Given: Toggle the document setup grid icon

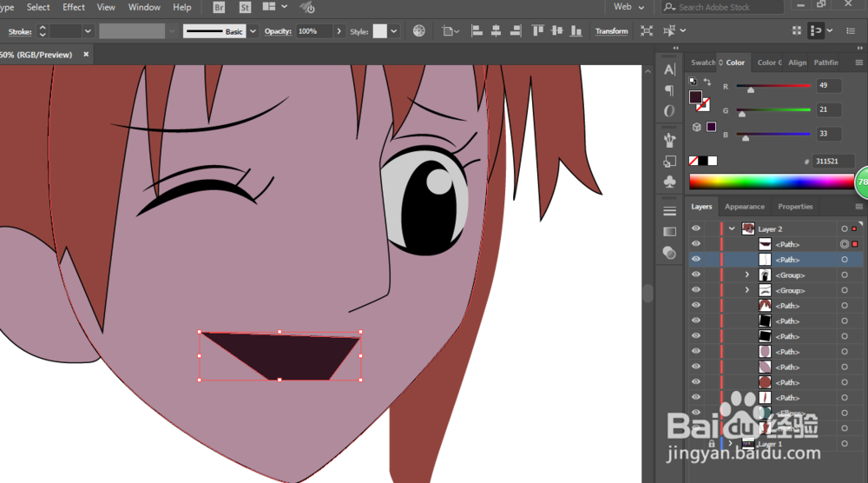Looking at the screenshot, I should [x=797, y=31].
